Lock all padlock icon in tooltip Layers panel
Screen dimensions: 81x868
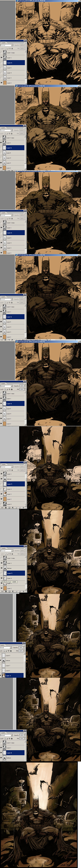click(12, 554)
